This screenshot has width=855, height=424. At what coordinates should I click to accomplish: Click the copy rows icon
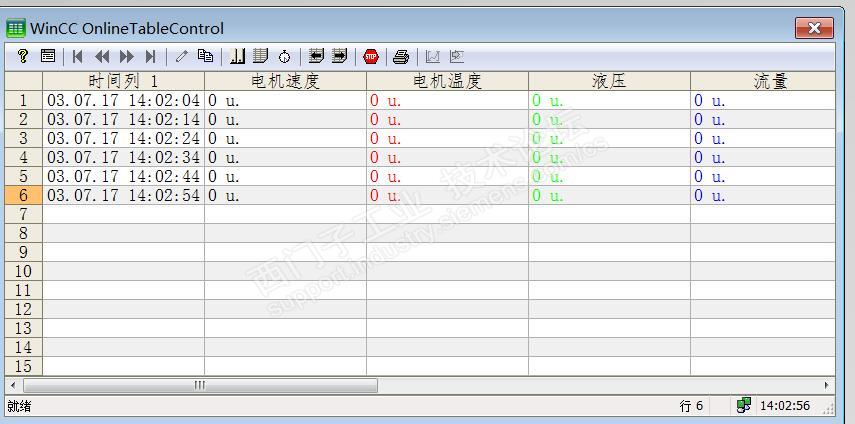click(205, 56)
